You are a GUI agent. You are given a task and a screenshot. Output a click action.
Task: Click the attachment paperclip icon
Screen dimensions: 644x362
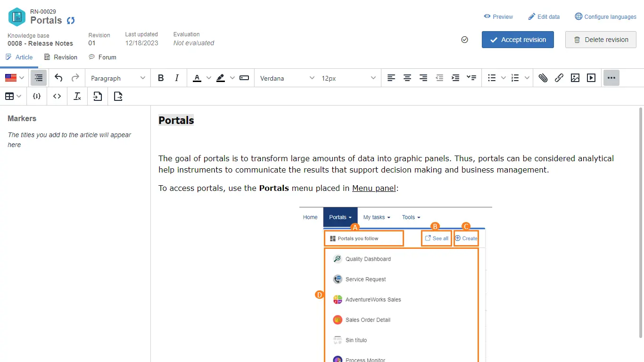click(543, 78)
